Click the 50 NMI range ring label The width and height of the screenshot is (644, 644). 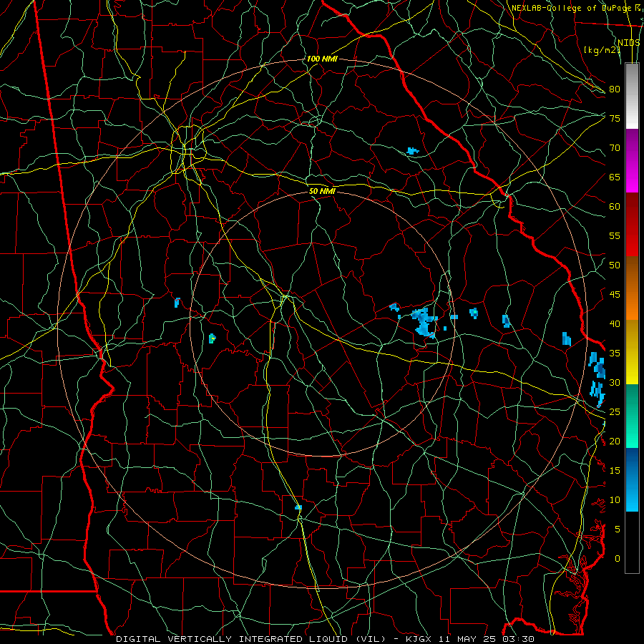click(323, 191)
